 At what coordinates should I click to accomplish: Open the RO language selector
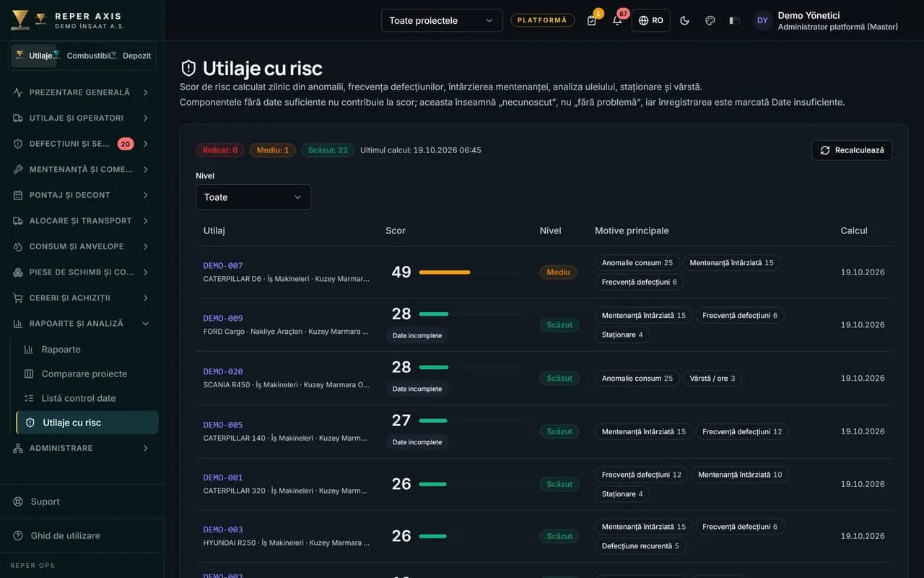coord(651,20)
